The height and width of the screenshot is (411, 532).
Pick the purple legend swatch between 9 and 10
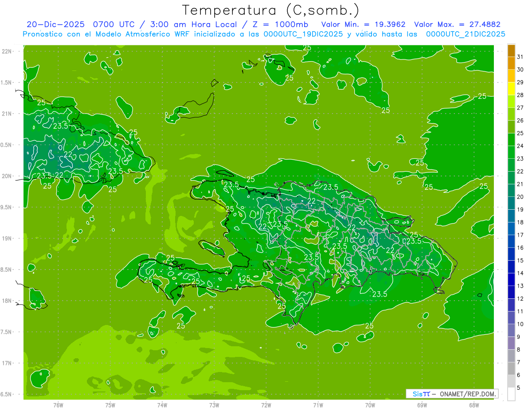(511, 331)
